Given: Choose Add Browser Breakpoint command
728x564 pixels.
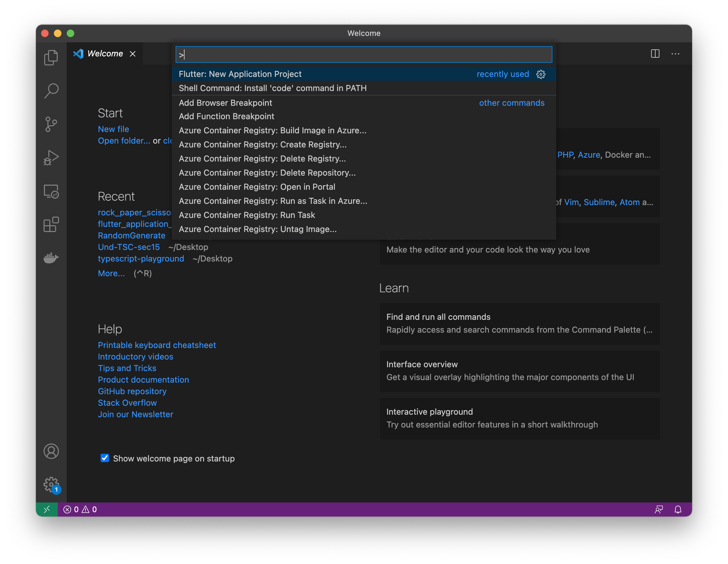Looking at the screenshot, I should 364,103.
